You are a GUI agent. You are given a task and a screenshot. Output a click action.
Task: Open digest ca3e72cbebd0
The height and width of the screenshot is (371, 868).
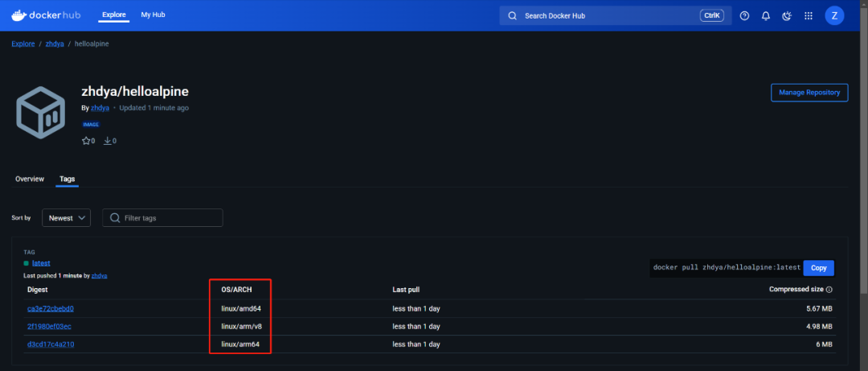tap(51, 308)
